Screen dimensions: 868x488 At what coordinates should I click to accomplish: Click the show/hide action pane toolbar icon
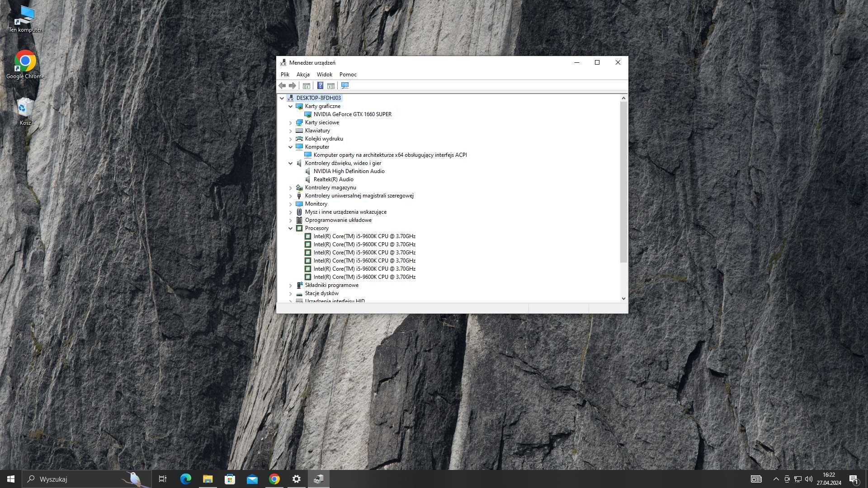pos(331,86)
